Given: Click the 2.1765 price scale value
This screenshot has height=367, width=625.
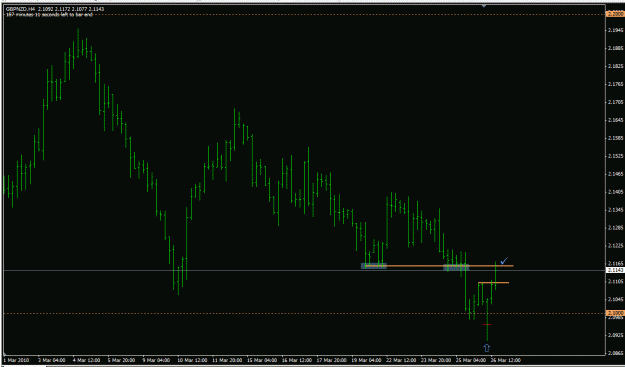Looking at the screenshot, I should (x=616, y=84).
